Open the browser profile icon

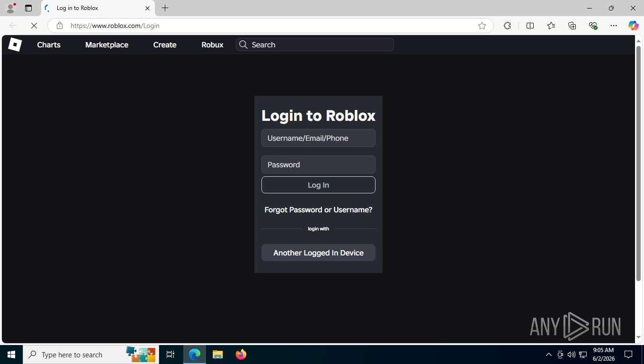point(10,8)
